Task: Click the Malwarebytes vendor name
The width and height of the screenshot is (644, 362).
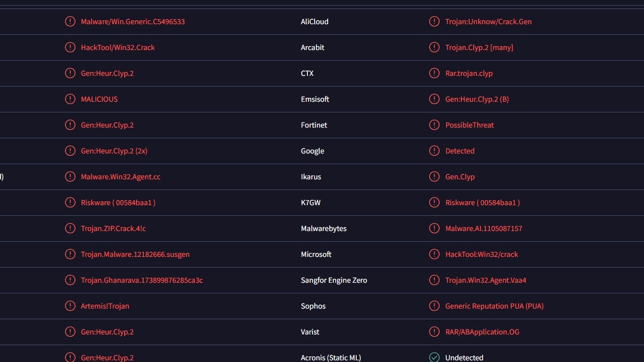Action: point(324,228)
